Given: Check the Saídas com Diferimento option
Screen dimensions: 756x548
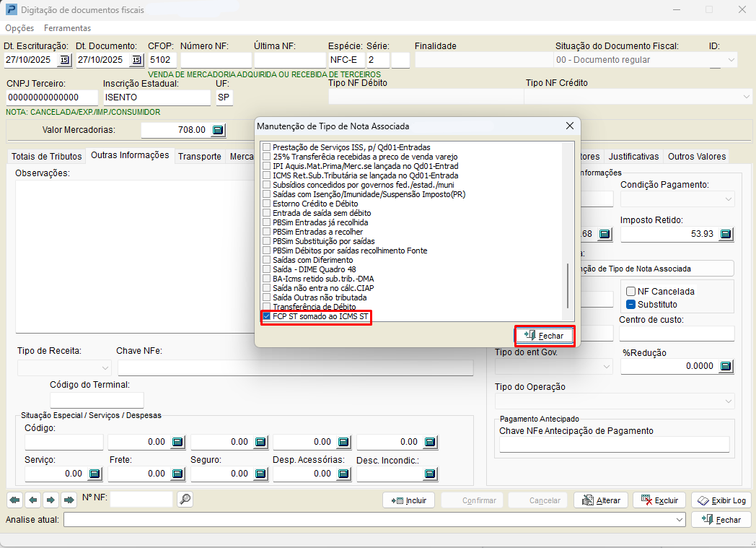Looking at the screenshot, I should (268, 260).
